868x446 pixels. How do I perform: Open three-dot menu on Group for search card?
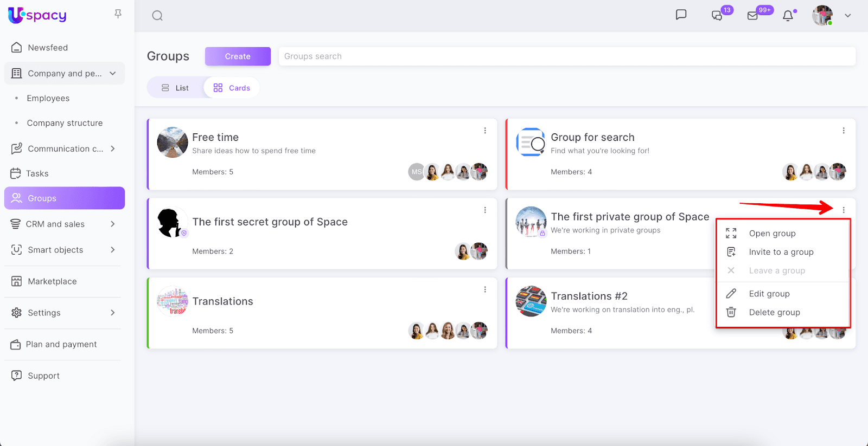(844, 131)
